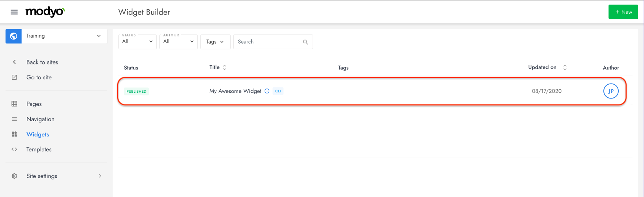This screenshot has width=644, height=197.
Task: Open the Status filter dropdown
Action: [138, 41]
